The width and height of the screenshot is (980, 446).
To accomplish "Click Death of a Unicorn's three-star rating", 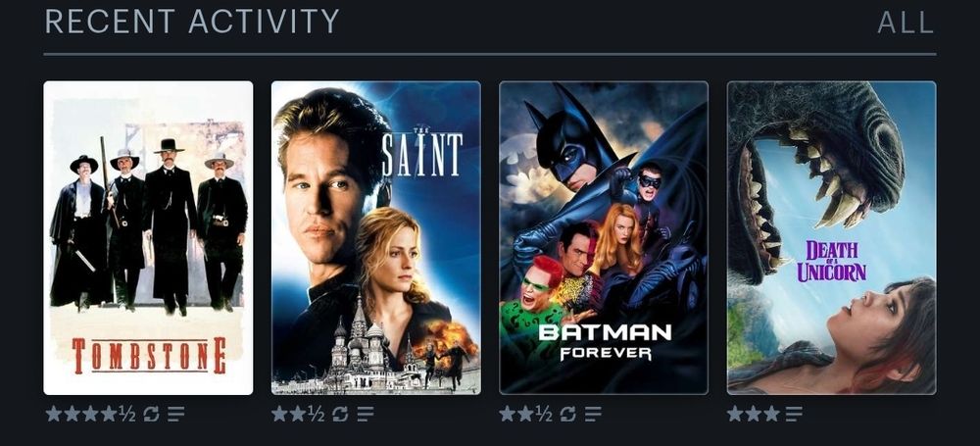I will pos(754,414).
